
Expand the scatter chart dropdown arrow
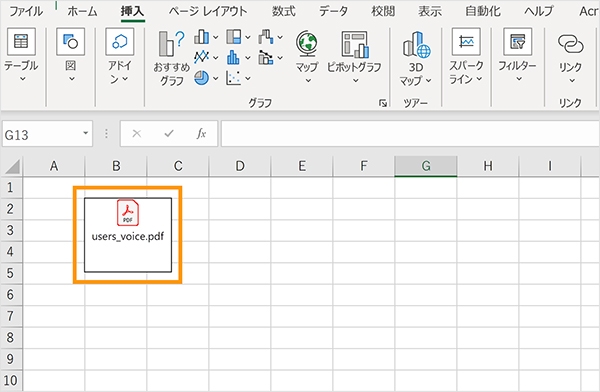pos(248,78)
